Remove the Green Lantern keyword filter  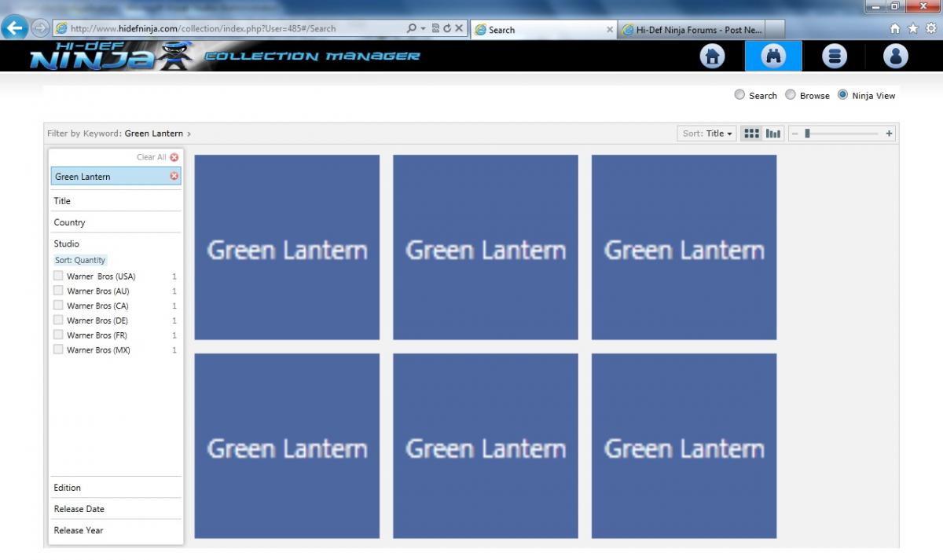click(x=174, y=176)
